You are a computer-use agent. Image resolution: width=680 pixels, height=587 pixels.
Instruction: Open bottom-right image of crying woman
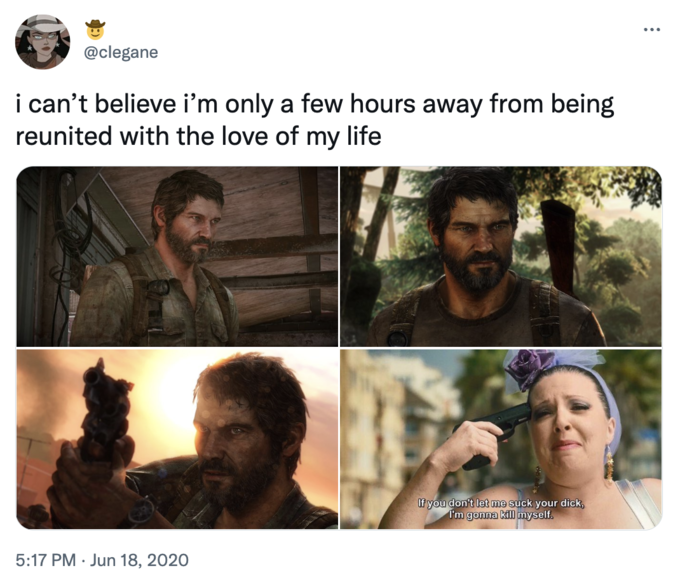tap(501, 439)
